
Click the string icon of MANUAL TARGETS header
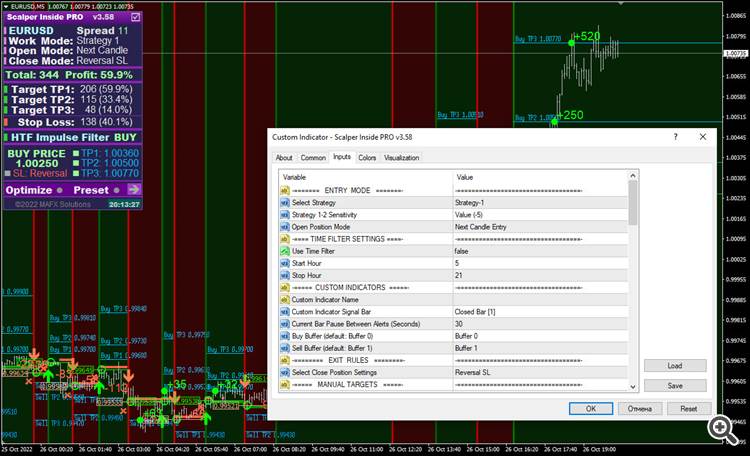tap(285, 385)
